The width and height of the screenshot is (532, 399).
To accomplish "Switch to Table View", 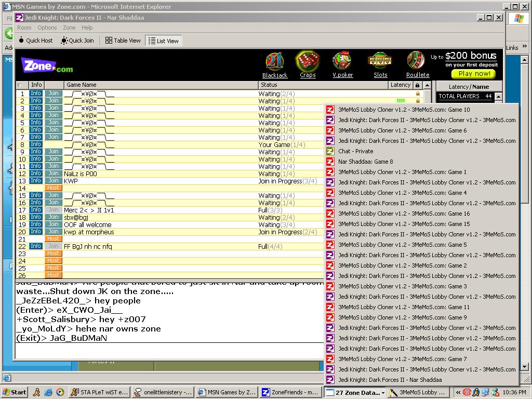I will point(123,41).
